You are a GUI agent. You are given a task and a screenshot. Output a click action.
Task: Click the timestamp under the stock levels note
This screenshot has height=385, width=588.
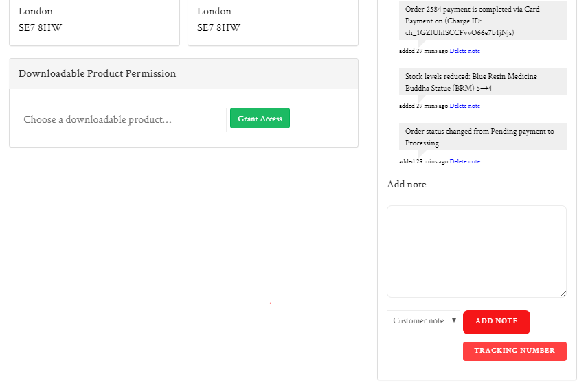coord(423,106)
